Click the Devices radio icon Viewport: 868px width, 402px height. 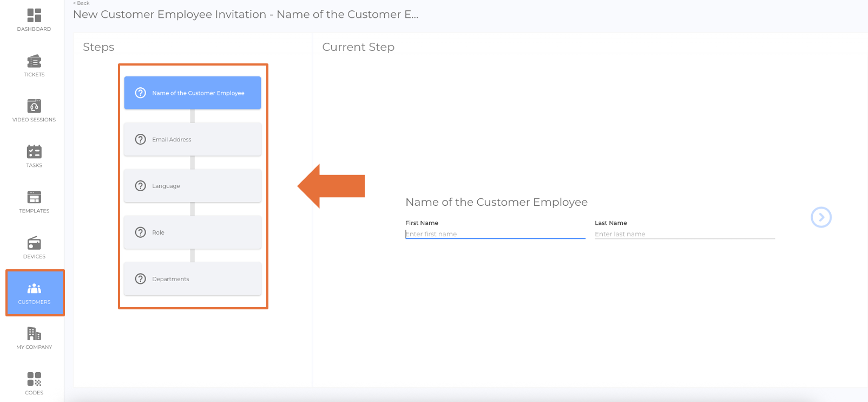pos(34,243)
